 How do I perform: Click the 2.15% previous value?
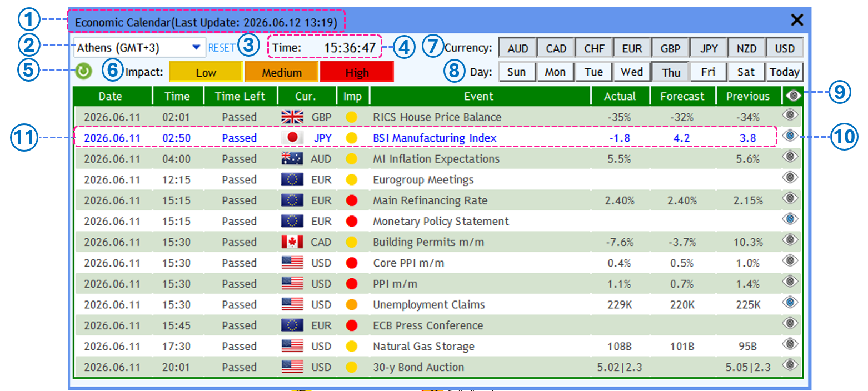pos(748,200)
